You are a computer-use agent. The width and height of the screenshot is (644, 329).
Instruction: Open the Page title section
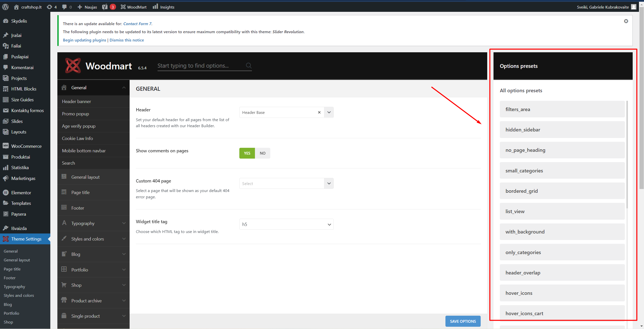coord(93,193)
